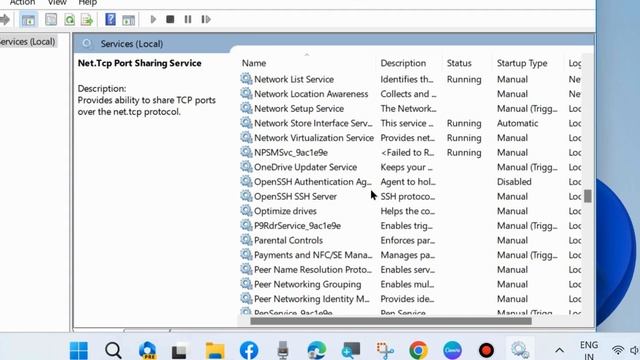Select Network Store Interface Service row
The height and width of the screenshot is (360, 640).
tap(410, 123)
